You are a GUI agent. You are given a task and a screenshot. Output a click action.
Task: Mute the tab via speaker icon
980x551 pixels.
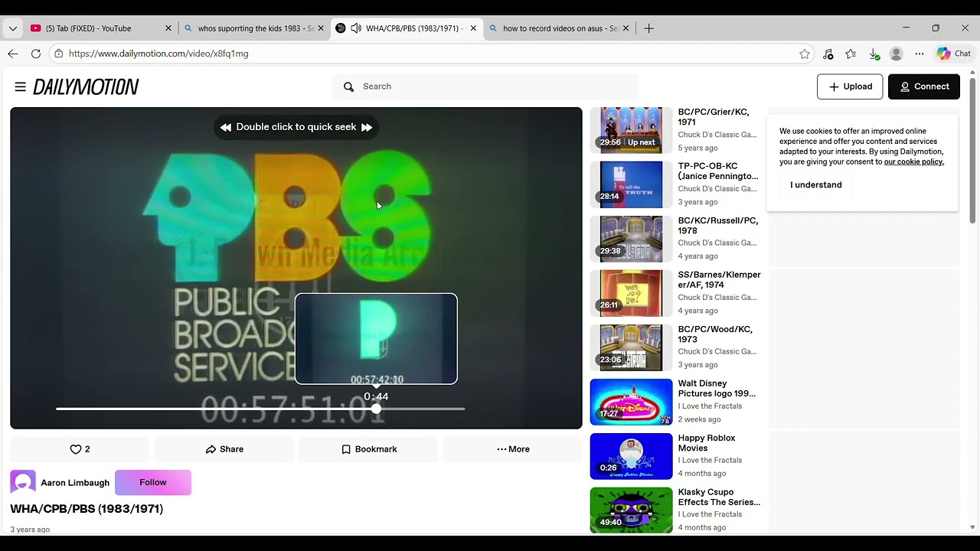point(356,28)
